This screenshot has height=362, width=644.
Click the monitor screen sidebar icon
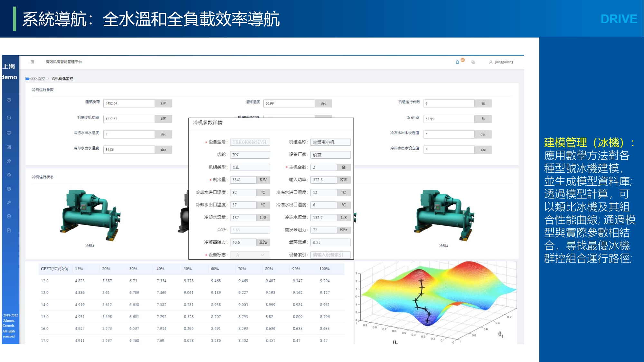(9, 133)
